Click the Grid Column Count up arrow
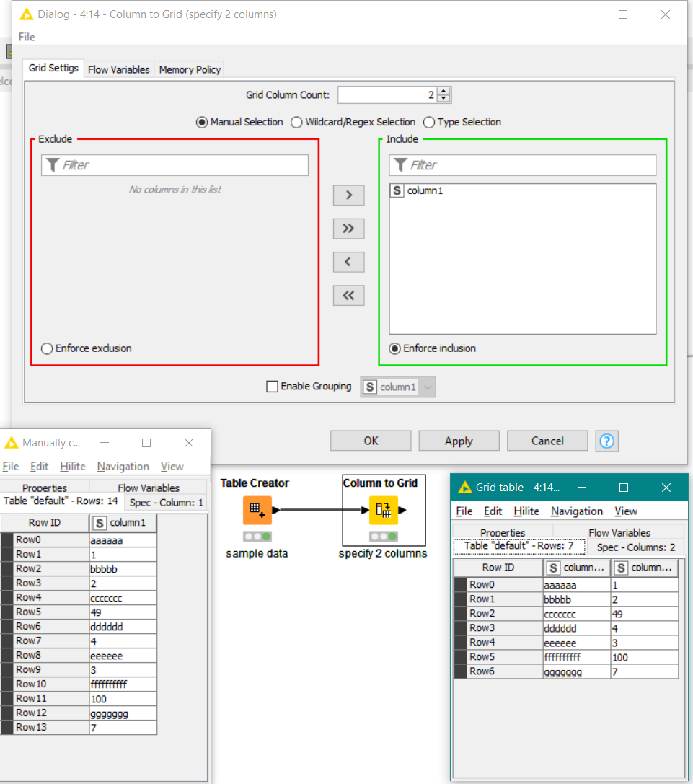 (443, 90)
